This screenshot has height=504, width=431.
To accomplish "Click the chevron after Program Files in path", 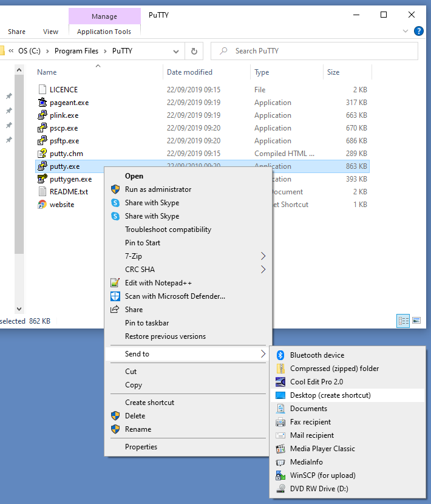I will pyautogui.click(x=105, y=52).
